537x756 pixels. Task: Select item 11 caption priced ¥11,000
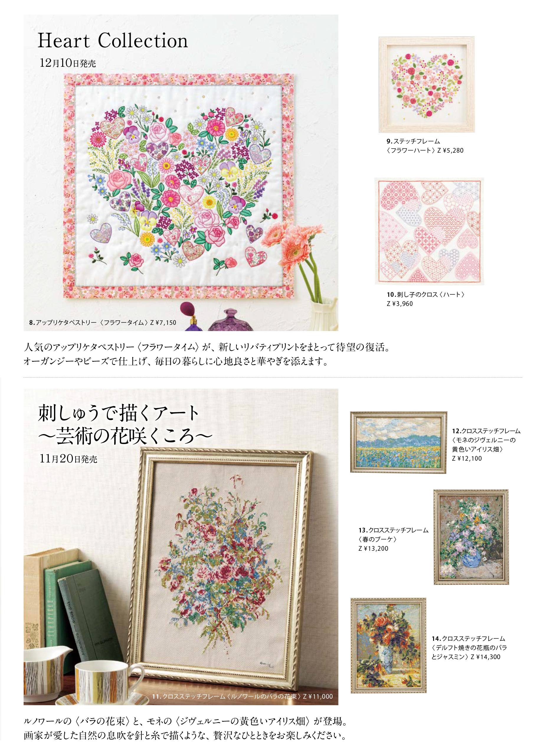pos(242,696)
